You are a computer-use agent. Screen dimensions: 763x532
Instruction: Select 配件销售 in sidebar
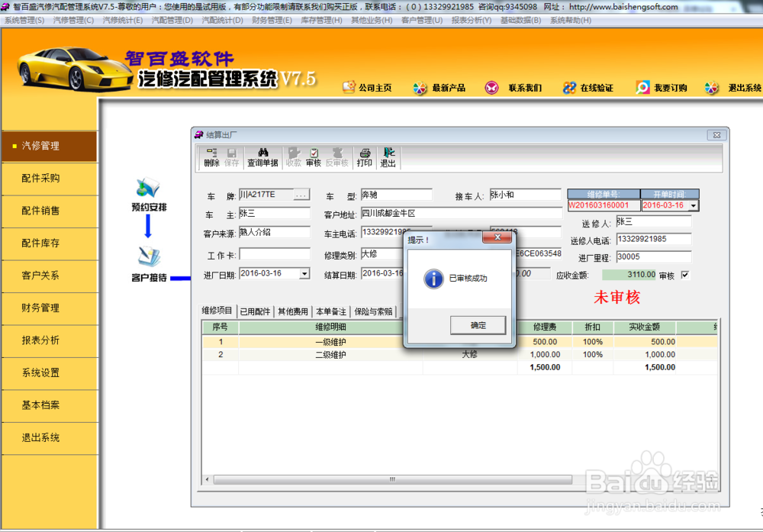tap(49, 211)
